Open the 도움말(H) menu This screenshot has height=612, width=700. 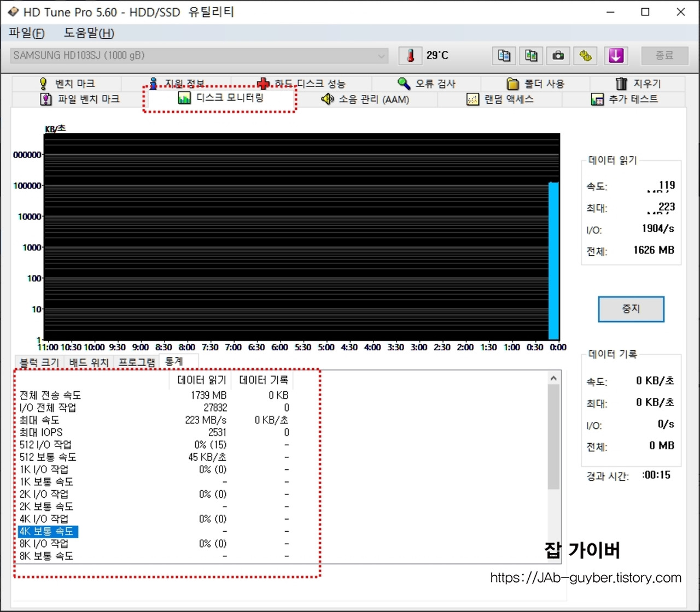pos(89,33)
